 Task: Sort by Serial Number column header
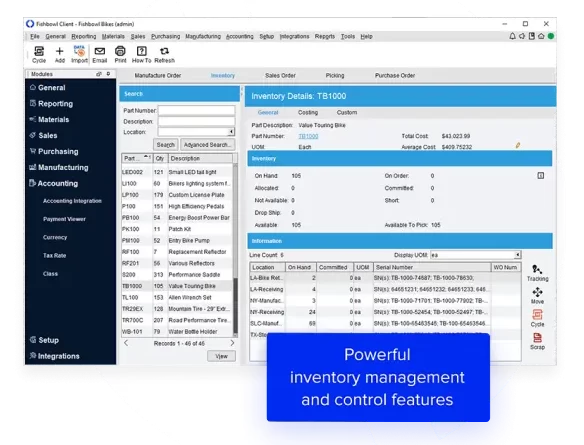click(432, 267)
